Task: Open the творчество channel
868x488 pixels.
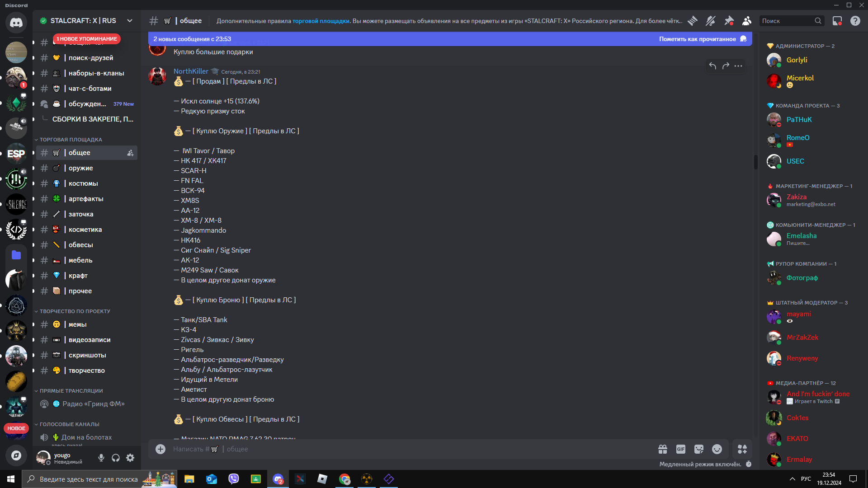Action: (87, 371)
